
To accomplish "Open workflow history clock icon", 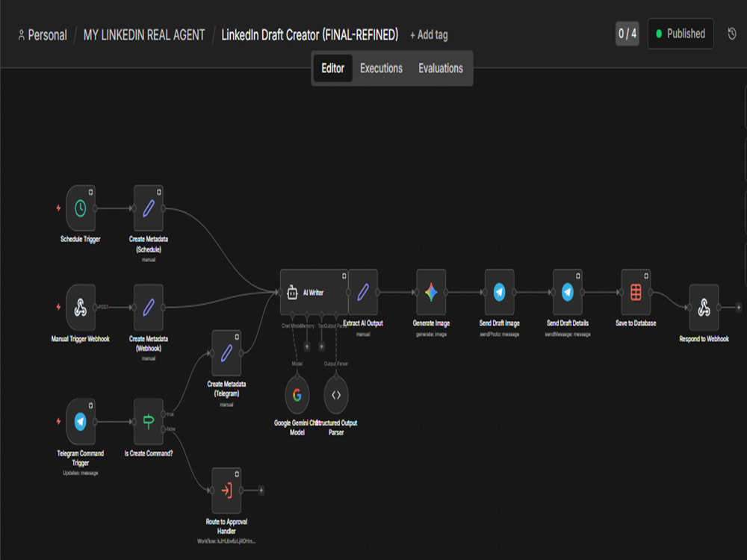I will coord(732,34).
